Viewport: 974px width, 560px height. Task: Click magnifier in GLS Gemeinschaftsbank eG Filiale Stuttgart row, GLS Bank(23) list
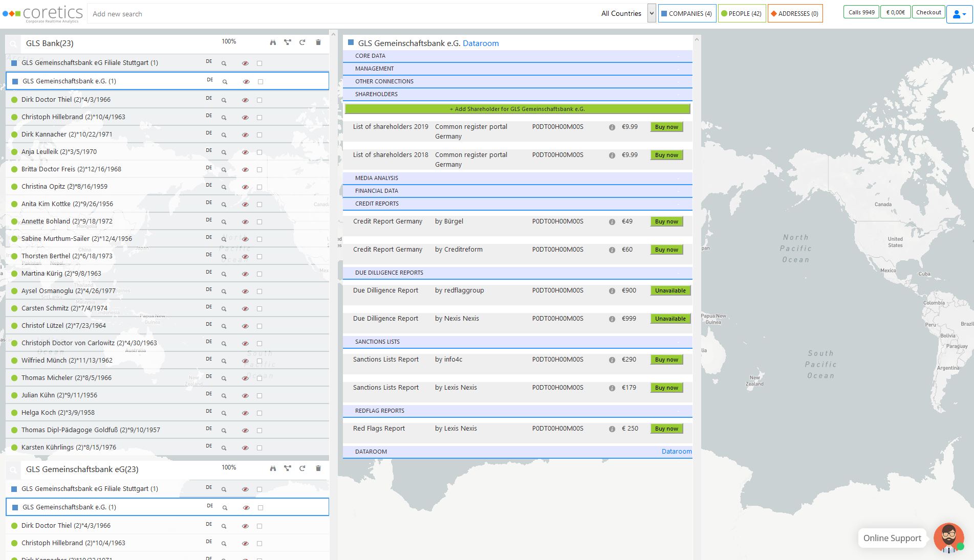pos(224,63)
